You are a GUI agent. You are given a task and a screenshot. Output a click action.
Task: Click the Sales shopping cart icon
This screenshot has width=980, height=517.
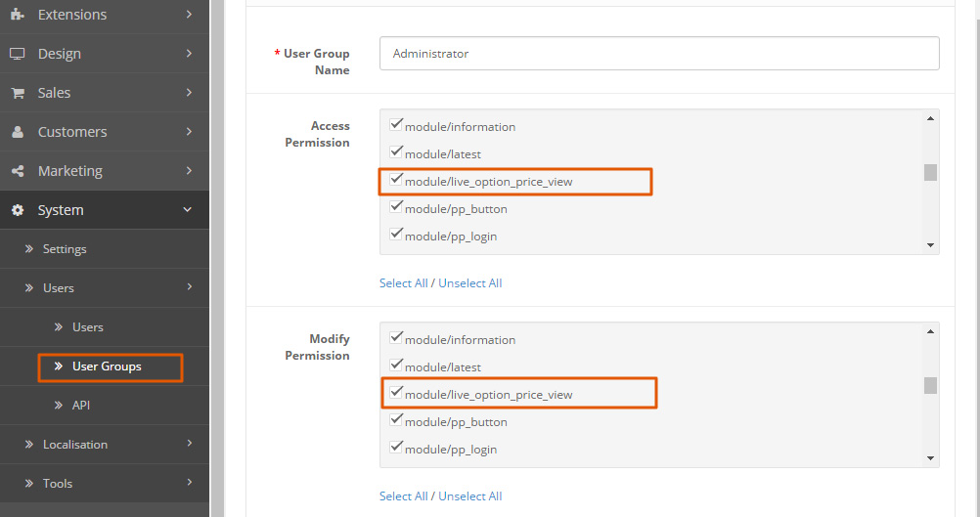click(x=18, y=93)
